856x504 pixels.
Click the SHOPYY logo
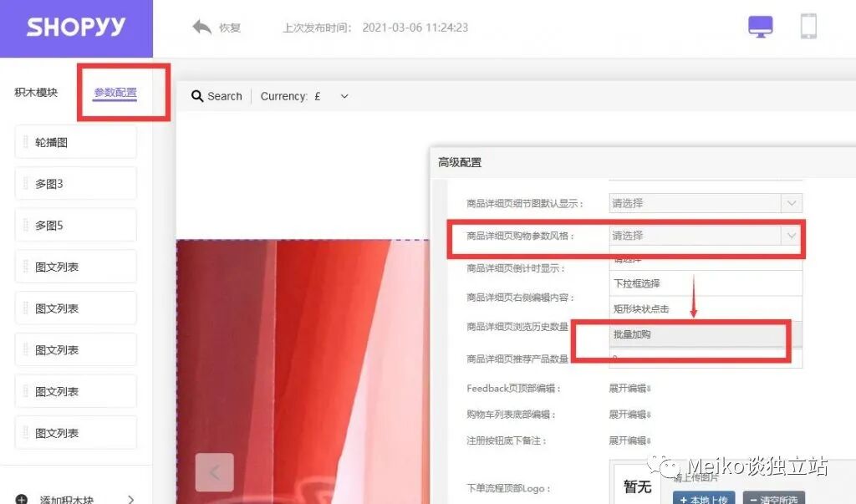point(76,27)
